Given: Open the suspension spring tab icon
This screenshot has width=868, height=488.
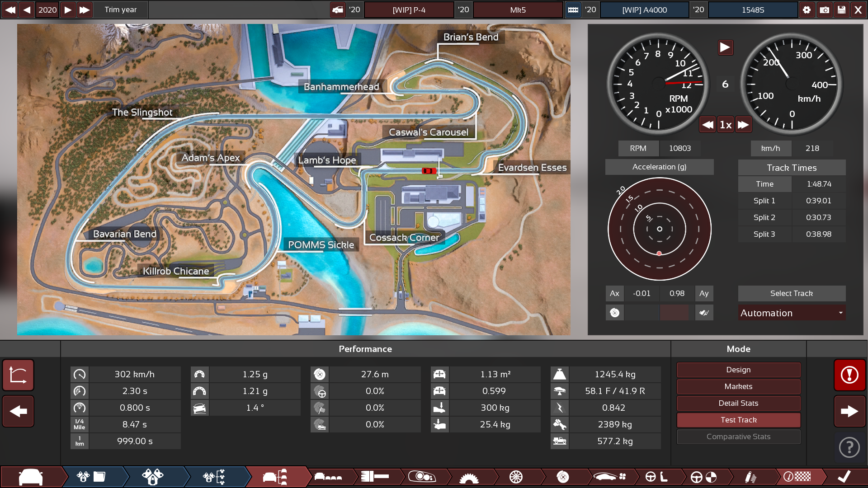Looking at the screenshot, I should click(750, 477).
